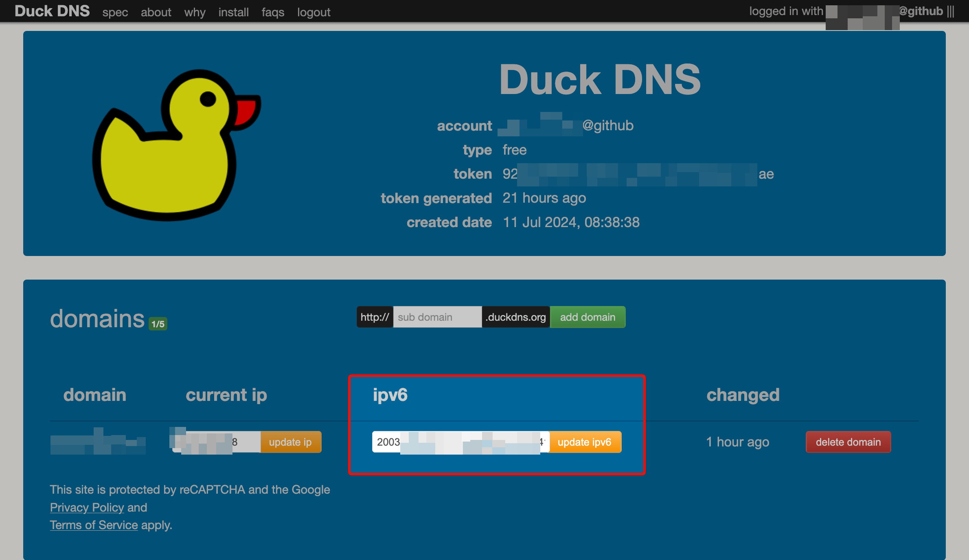Log out using the logout link
969x560 pixels.
point(313,12)
